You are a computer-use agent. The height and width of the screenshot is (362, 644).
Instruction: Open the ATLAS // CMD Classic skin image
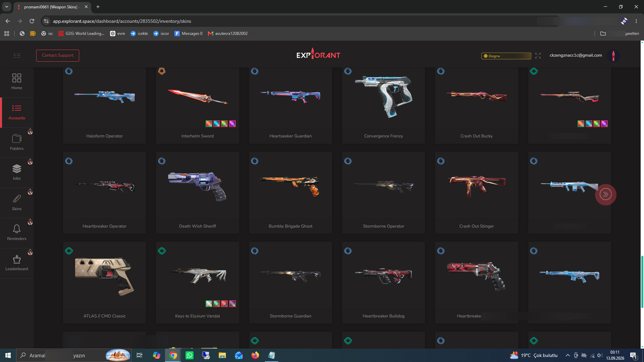pos(105,277)
